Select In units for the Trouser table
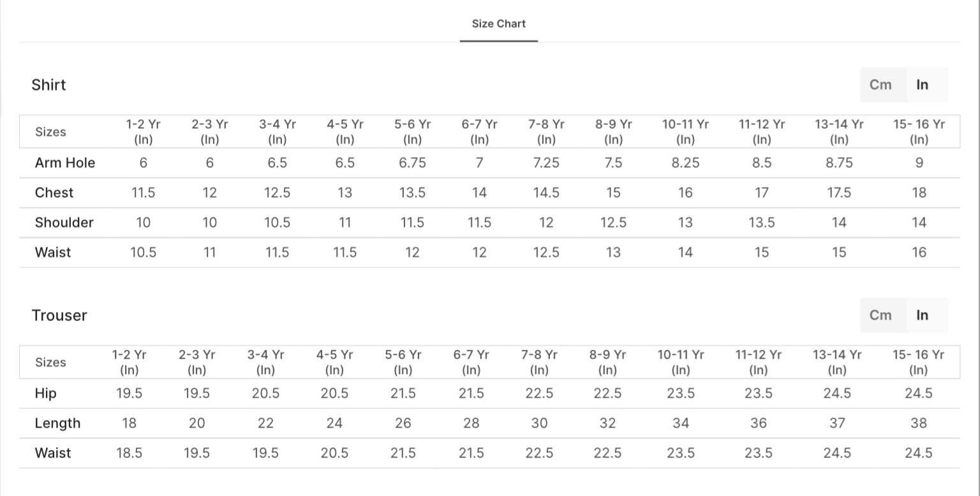980x496 pixels. coord(922,315)
